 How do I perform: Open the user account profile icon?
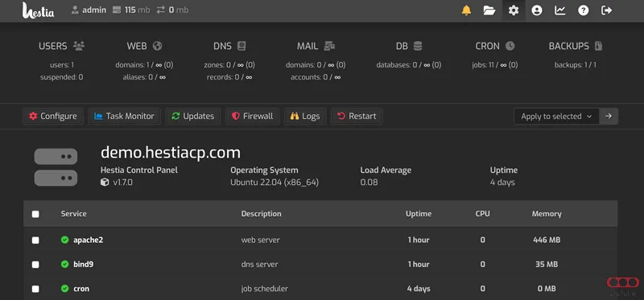pyautogui.click(x=537, y=10)
